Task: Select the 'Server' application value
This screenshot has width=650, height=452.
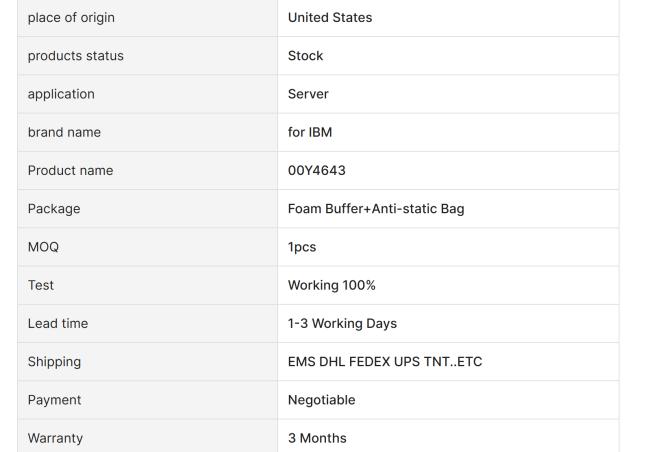Action: (308, 94)
